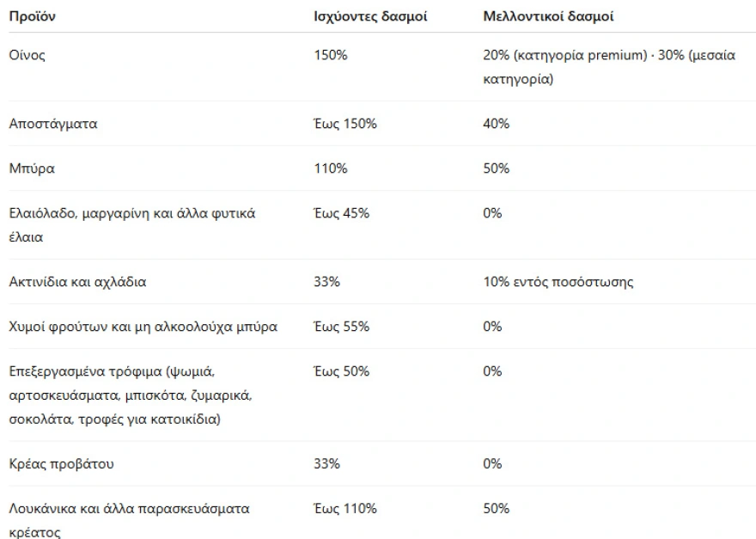Select the Οίνος product cell

tap(27, 56)
